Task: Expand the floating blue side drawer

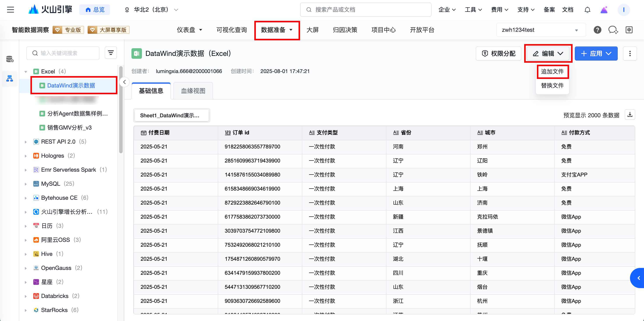Action: [x=638, y=278]
